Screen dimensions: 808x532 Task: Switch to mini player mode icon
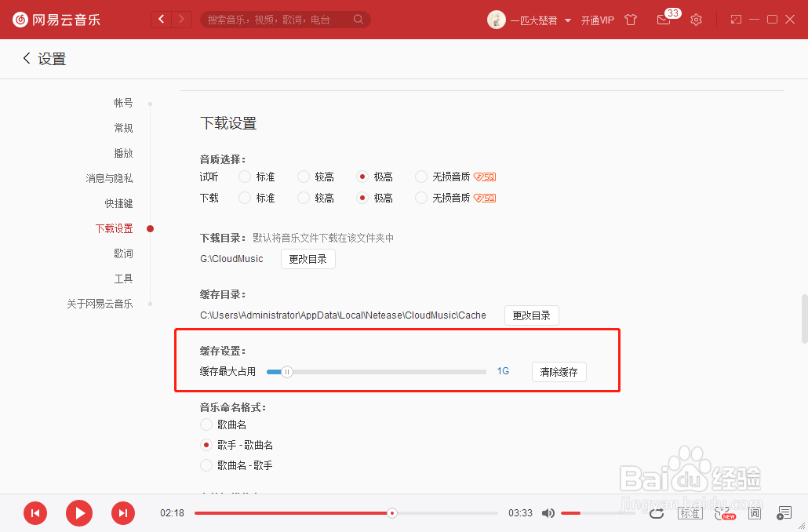pyautogui.click(x=735, y=18)
